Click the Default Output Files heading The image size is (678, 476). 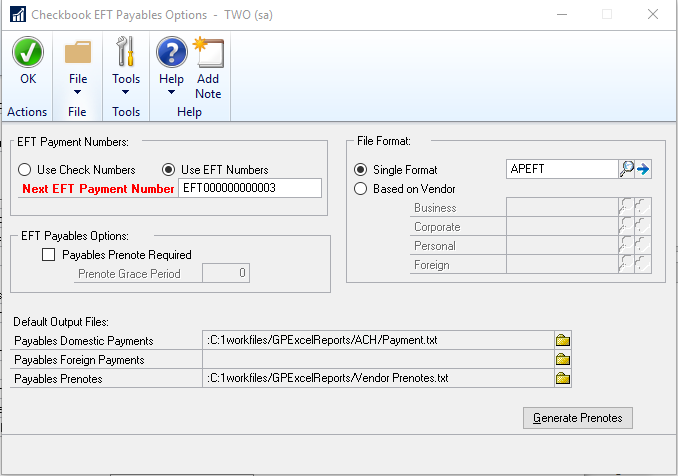tap(61, 322)
